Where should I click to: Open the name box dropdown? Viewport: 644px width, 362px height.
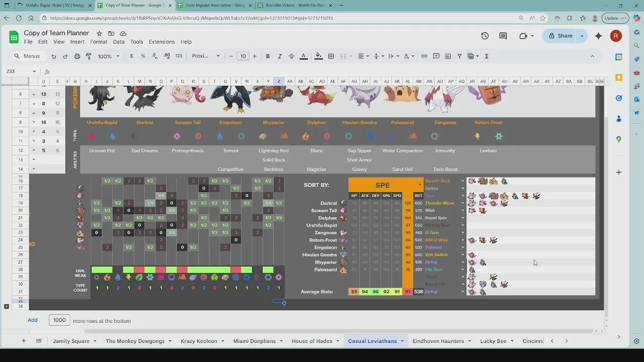click(34, 71)
